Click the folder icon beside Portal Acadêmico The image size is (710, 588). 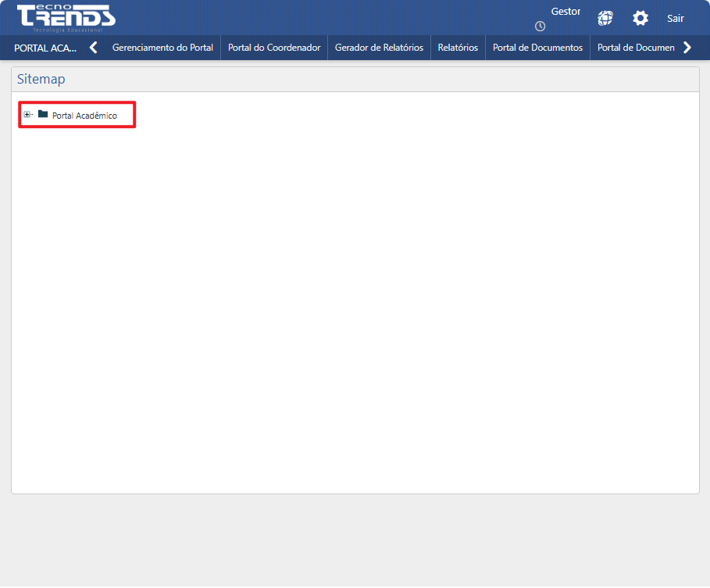(x=42, y=114)
